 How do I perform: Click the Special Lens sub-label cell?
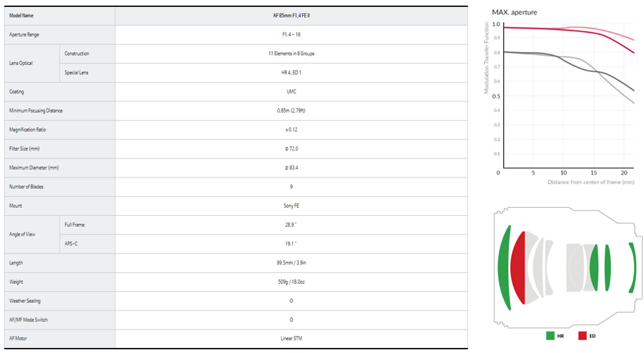(77, 72)
